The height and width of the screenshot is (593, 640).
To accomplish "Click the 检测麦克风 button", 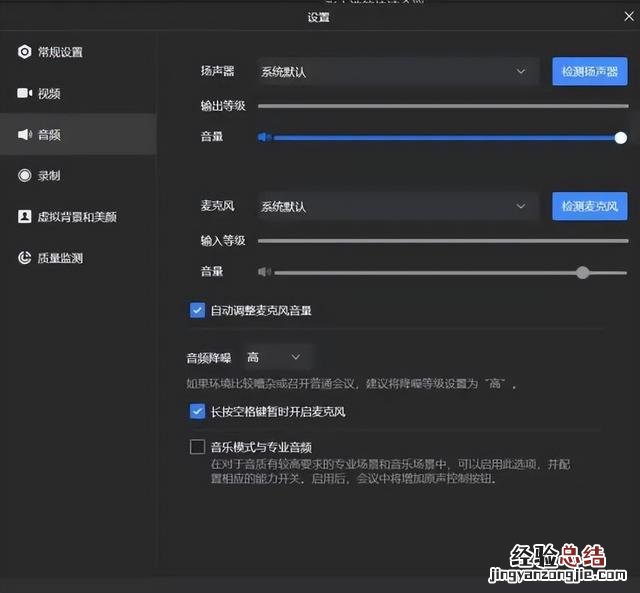I will pyautogui.click(x=590, y=206).
